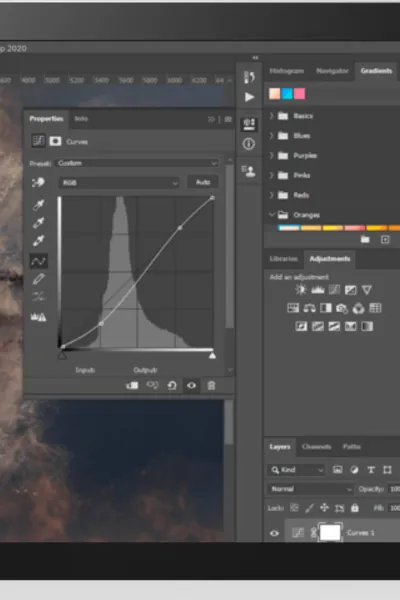
Task: Switch to the Navigator tab
Action: (x=332, y=71)
